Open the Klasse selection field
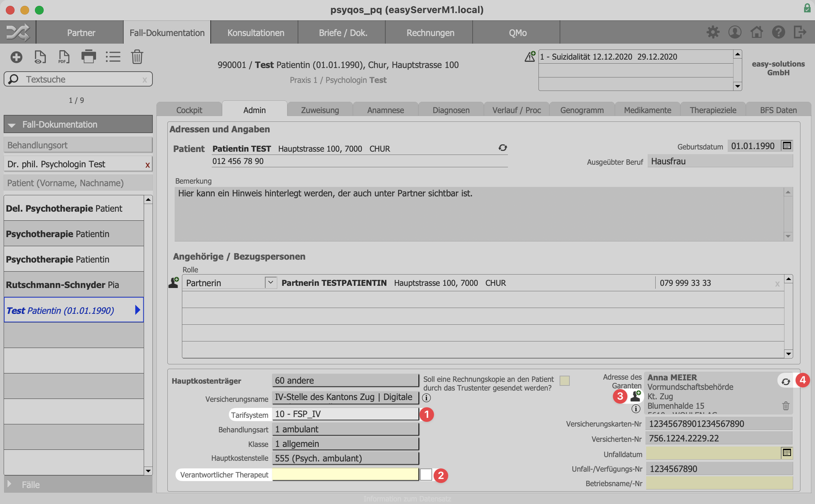The width and height of the screenshot is (815, 504). (345, 444)
